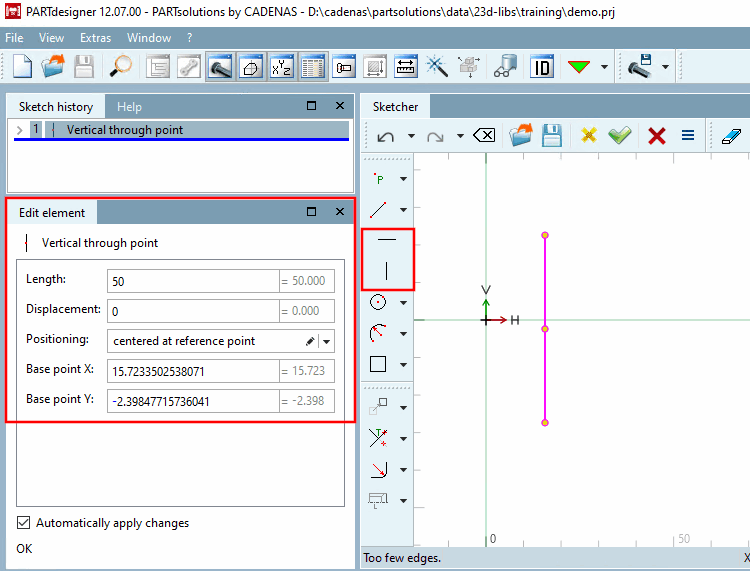
Task: Select the arc drawing tool
Action: pyautogui.click(x=378, y=333)
